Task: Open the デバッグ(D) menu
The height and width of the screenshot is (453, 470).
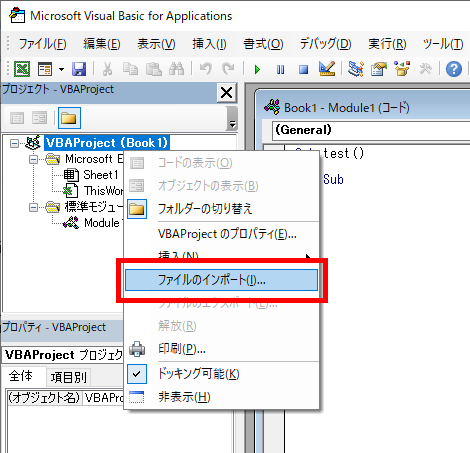Action: click(325, 44)
